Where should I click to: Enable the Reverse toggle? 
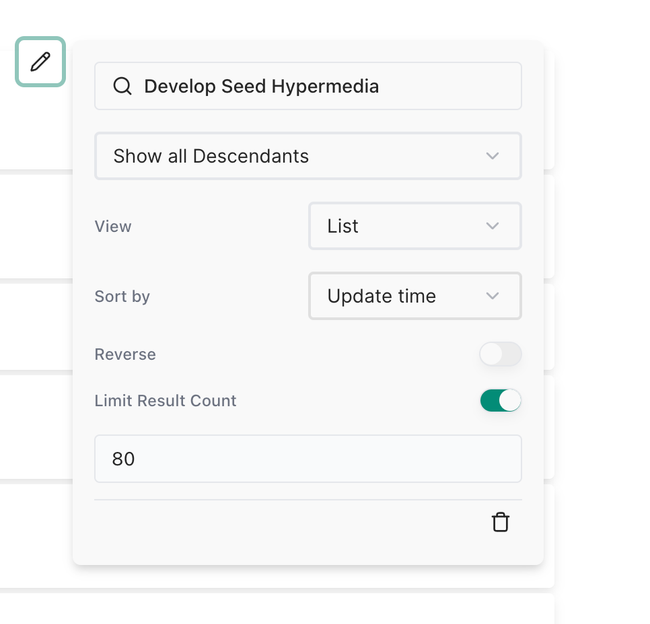pos(500,354)
